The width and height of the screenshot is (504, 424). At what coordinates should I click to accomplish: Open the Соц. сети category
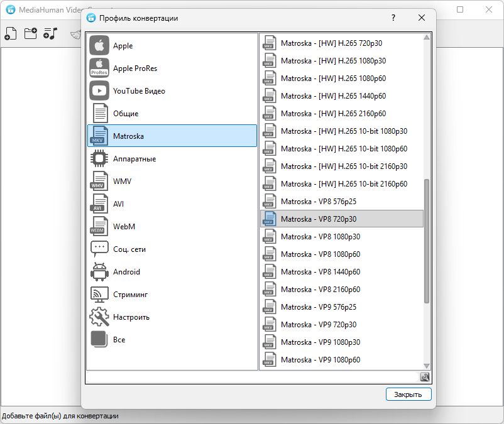(172, 249)
